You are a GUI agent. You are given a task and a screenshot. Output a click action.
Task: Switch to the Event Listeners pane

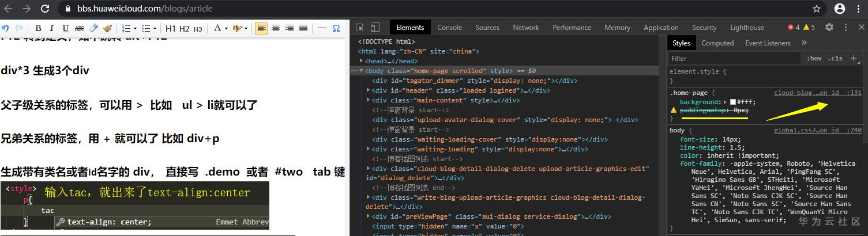(768, 43)
